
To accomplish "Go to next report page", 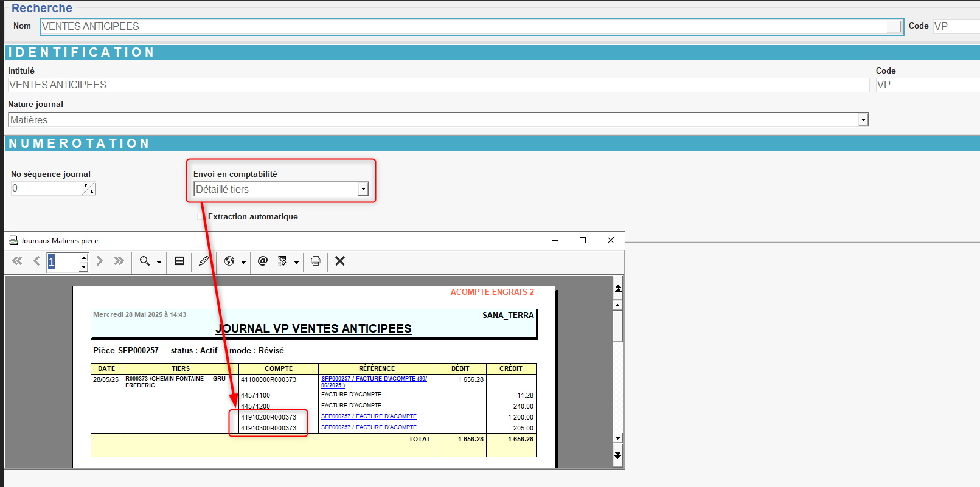I will click(x=100, y=261).
